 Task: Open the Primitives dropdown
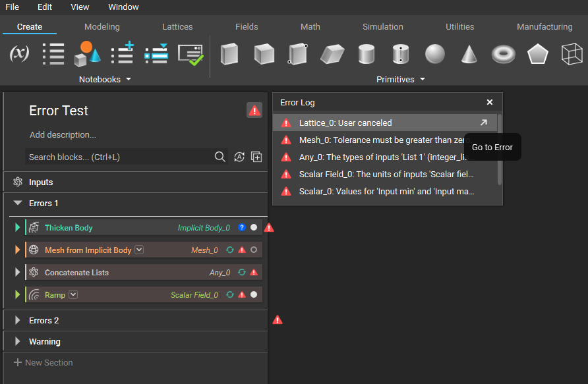[x=401, y=80]
